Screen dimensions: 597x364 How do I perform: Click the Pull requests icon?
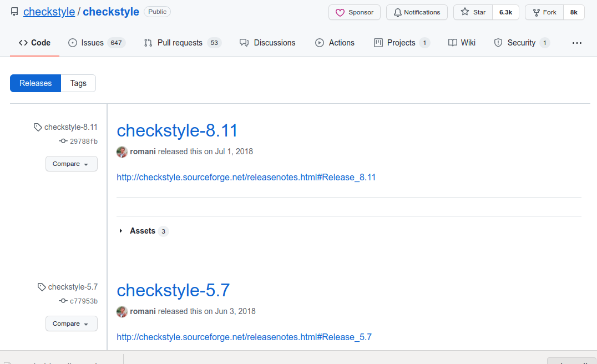pos(148,42)
